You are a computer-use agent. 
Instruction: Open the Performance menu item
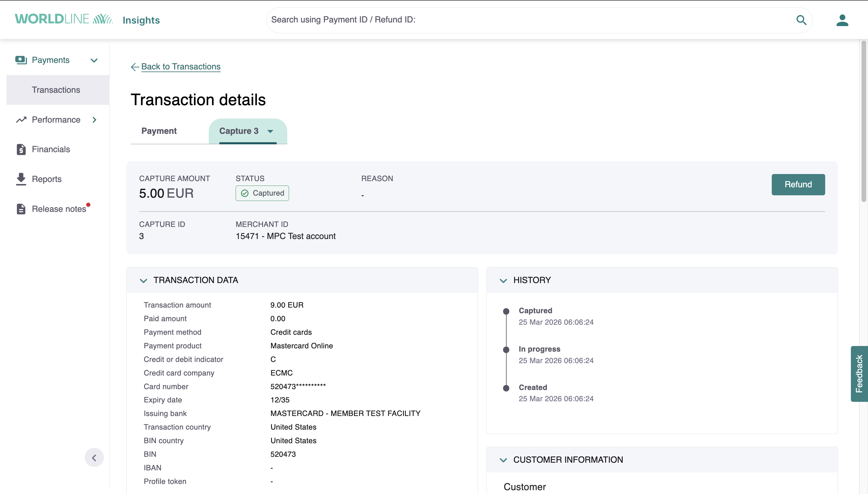(x=56, y=120)
